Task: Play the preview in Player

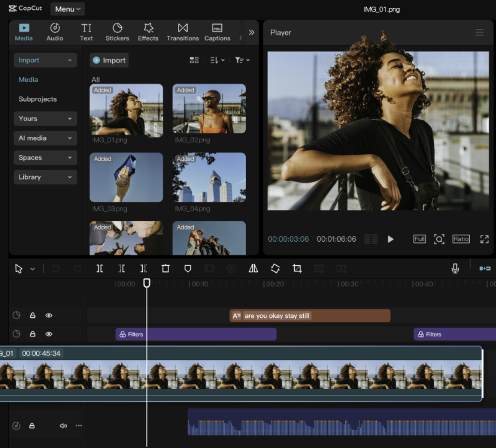Action: point(391,239)
